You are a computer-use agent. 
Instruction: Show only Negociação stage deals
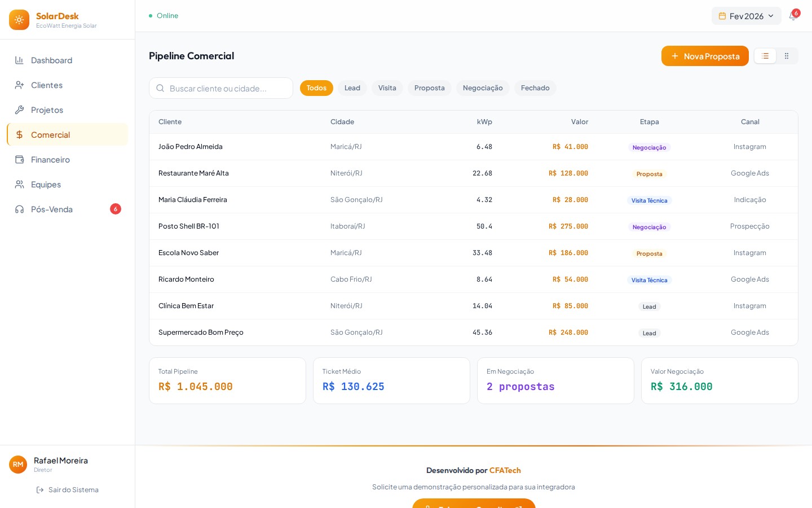tap(482, 88)
